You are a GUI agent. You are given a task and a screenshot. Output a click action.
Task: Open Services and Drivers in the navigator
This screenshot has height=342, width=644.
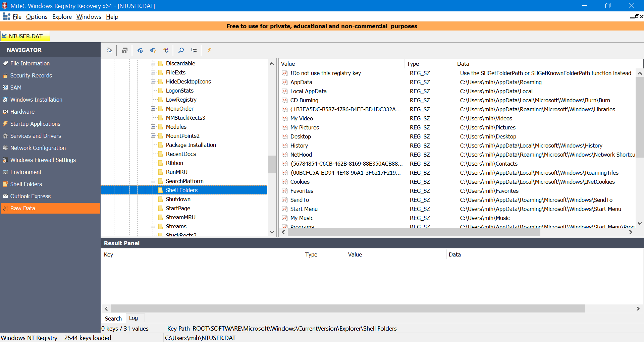(50, 136)
